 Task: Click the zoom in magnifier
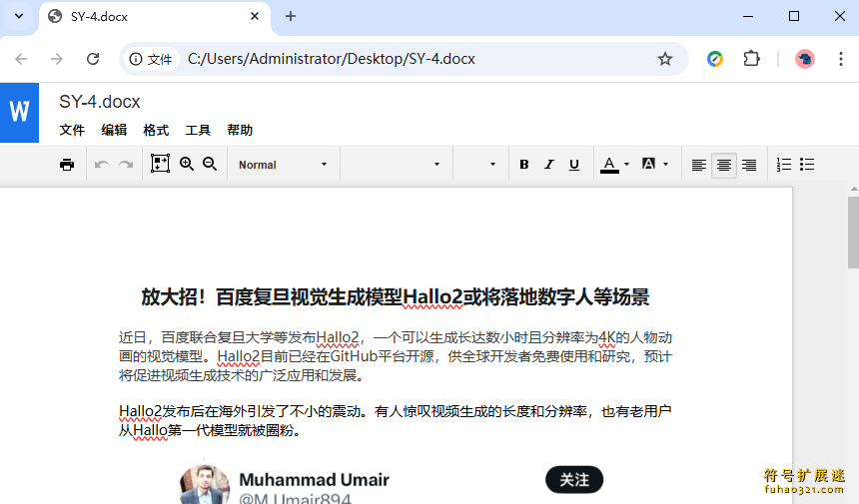(187, 164)
